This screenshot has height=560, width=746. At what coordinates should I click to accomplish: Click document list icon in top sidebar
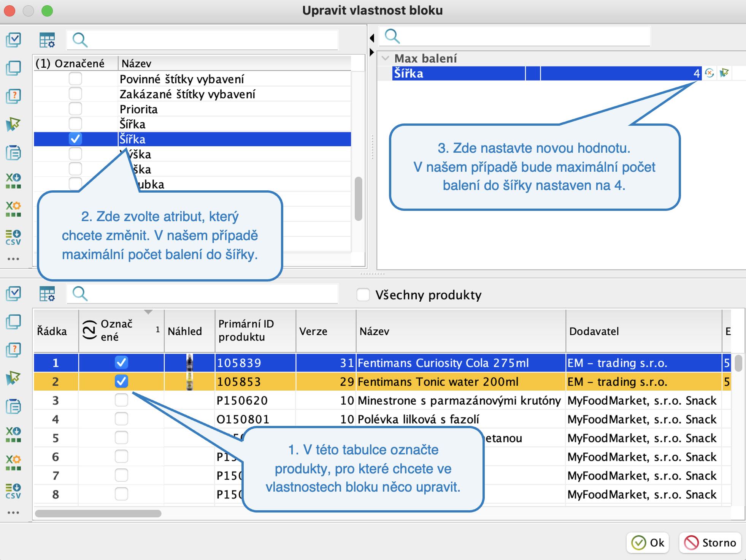[x=13, y=153]
